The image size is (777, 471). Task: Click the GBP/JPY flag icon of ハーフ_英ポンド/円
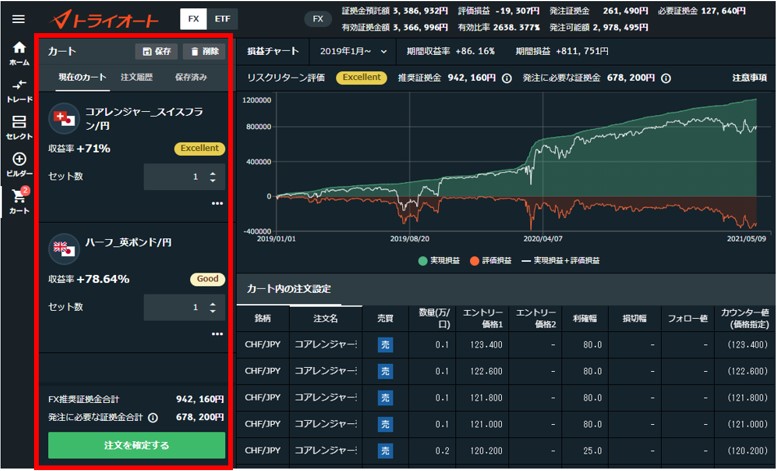[x=64, y=249]
